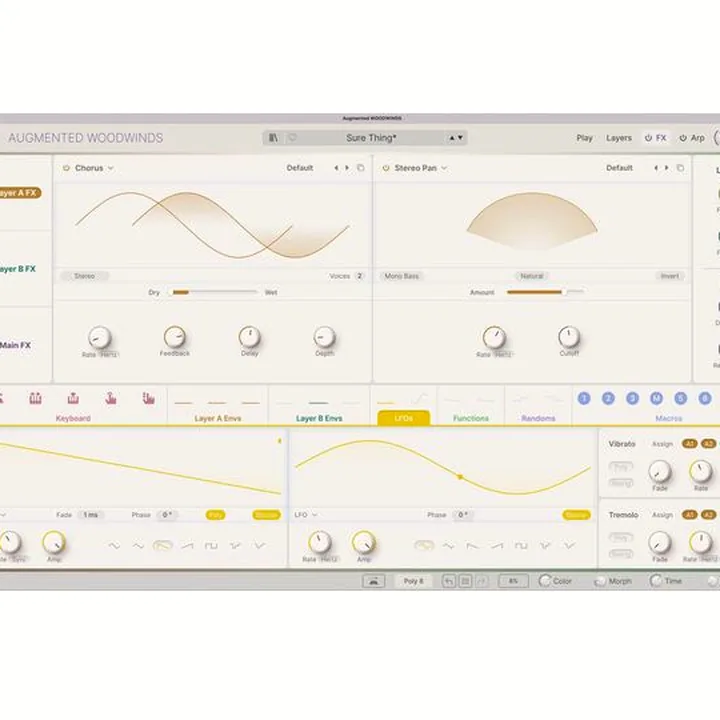Toggle the FX power icon in header
The width and height of the screenshot is (720, 720).
click(x=648, y=138)
